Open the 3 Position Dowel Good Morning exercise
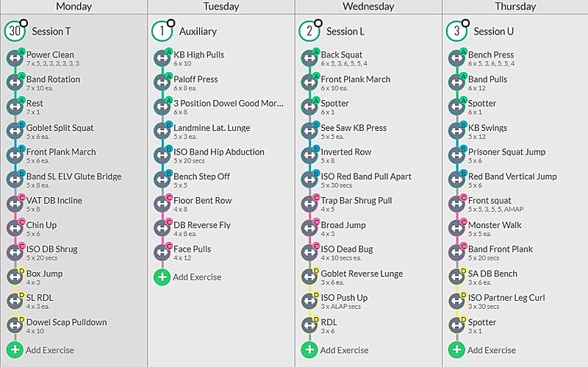This screenshot has height=367, width=588. pyautogui.click(x=229, y=103)
